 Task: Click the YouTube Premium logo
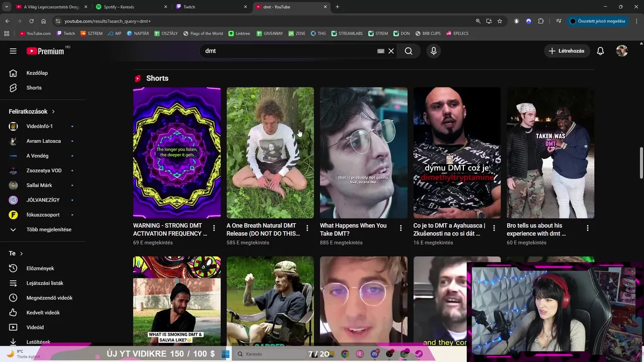[45, 51]
